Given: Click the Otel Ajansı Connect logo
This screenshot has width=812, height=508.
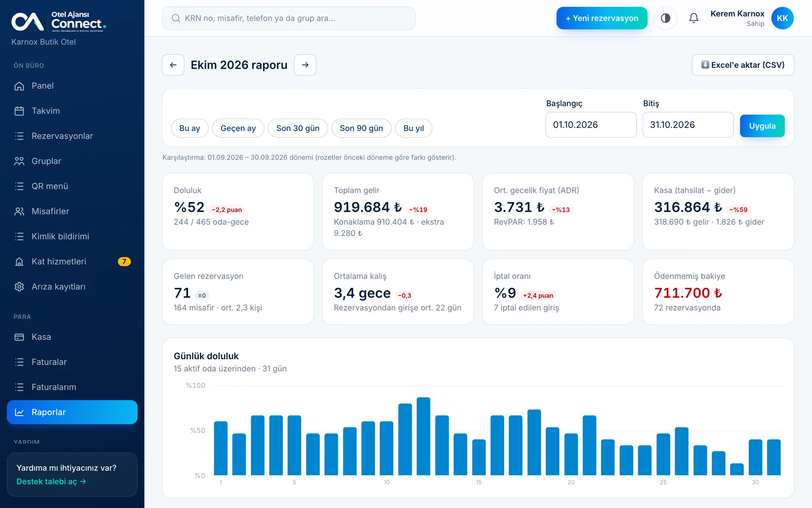Looking at the screenshot, I should (59, 21).
